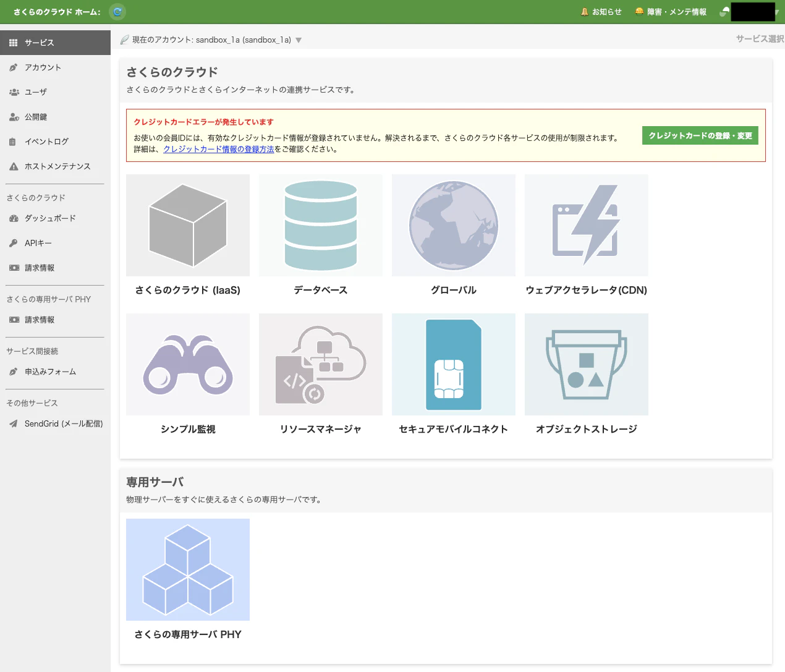The height and width of the screenshot is (672, 785).
Task: Select the グローバル globe icon
Action: pyautogui.click(x=453, y=225)
